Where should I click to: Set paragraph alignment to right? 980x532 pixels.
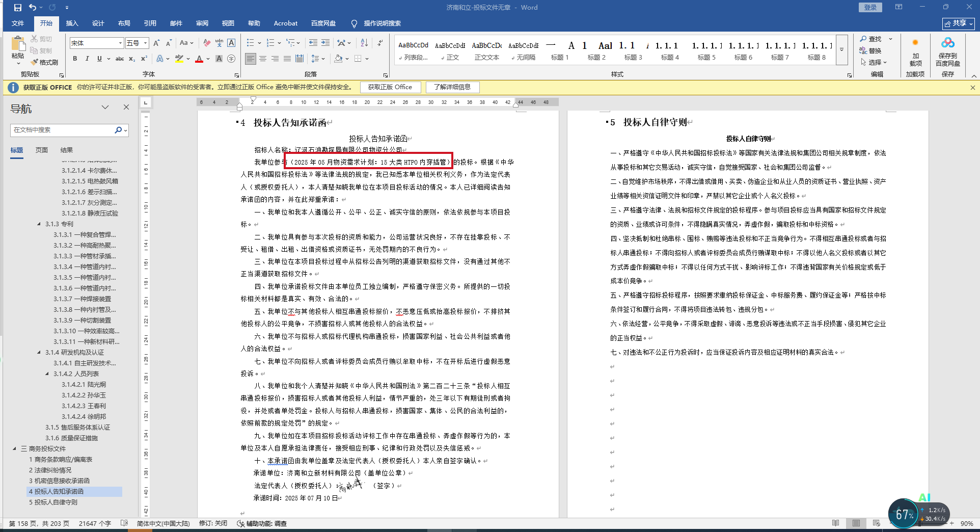click(x=275, y=59)
